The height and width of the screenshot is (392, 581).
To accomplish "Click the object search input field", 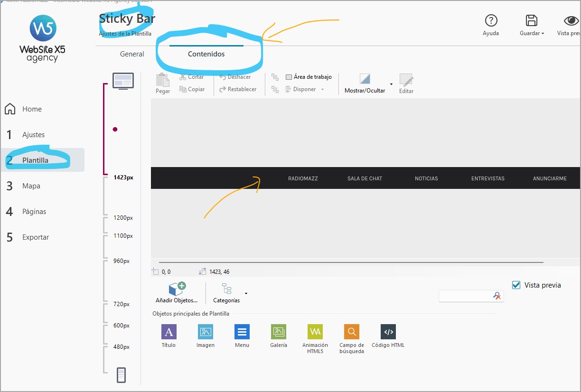I will pyautogui.click(x=466, y=296).
